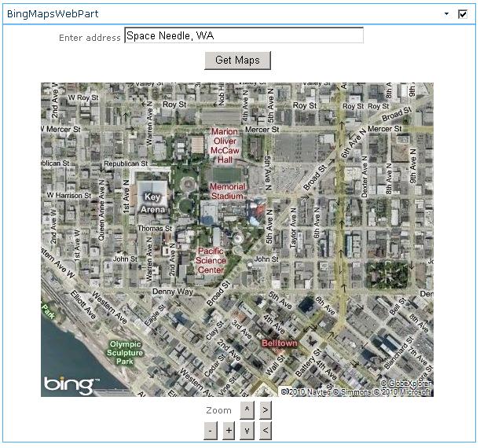
Task: Click the bing logo on the map
Action: 72,385
